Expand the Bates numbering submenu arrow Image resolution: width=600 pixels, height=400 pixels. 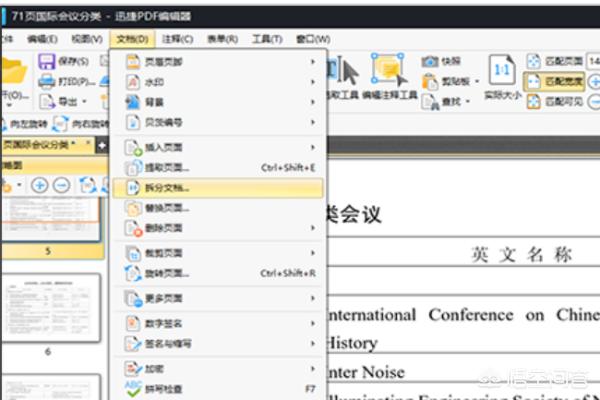313,122
